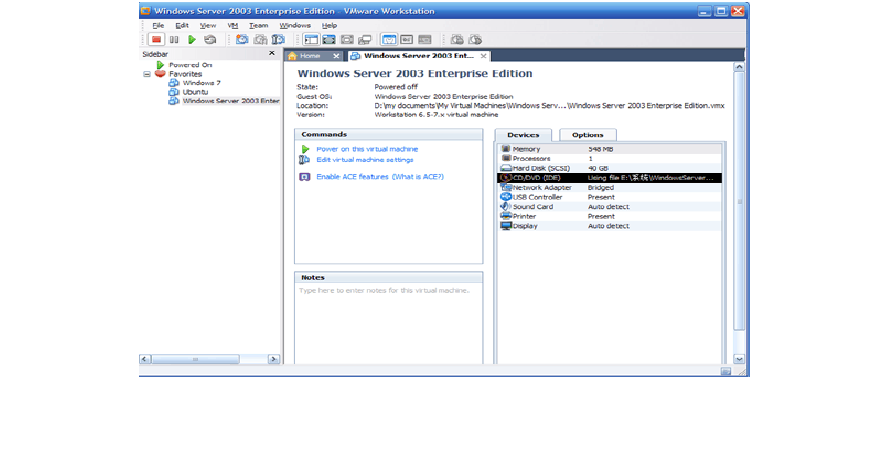
Task: Select the Network Adapter device row
Action: click(x=541, y=187)
